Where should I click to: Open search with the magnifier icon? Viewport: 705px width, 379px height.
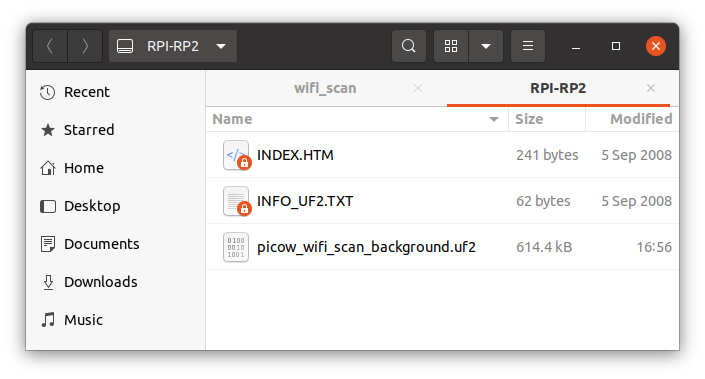(x=409, y=46)
